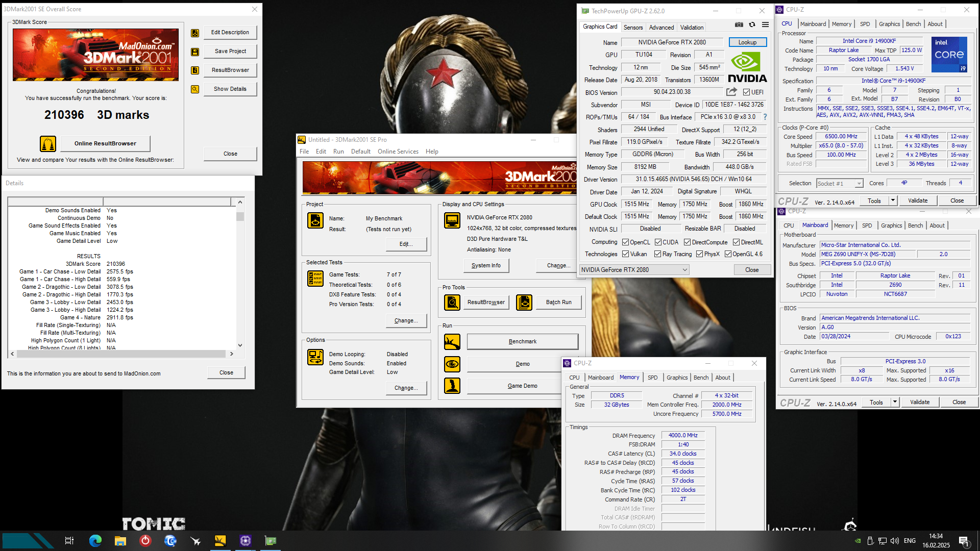Click the Details list scroll-down arrow
The image size is (980, 551).
(240, 345)
